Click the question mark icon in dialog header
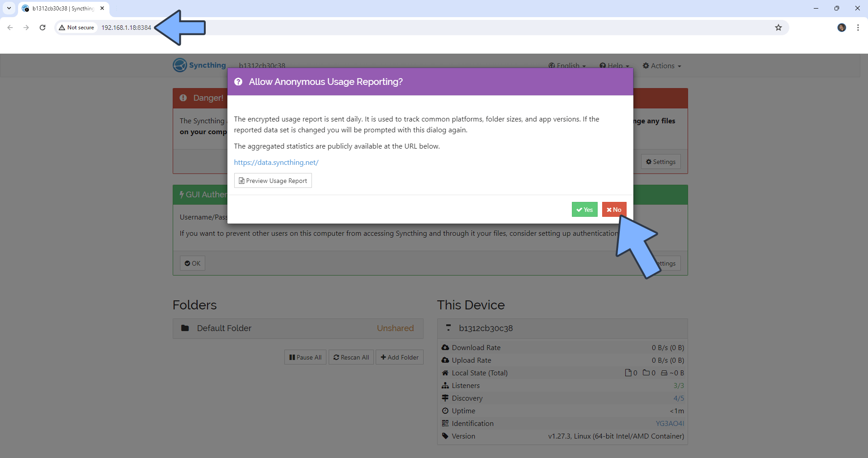 point(238,82)
